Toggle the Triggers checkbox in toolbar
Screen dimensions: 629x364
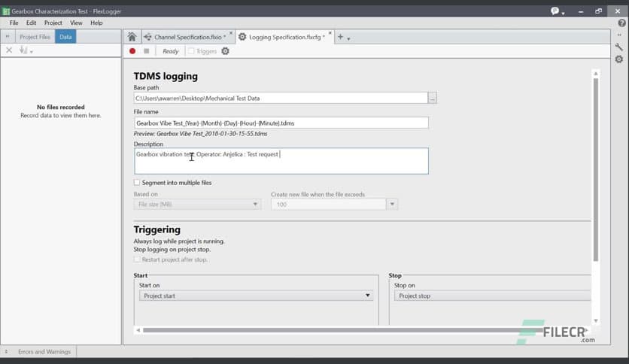point(191,51)
